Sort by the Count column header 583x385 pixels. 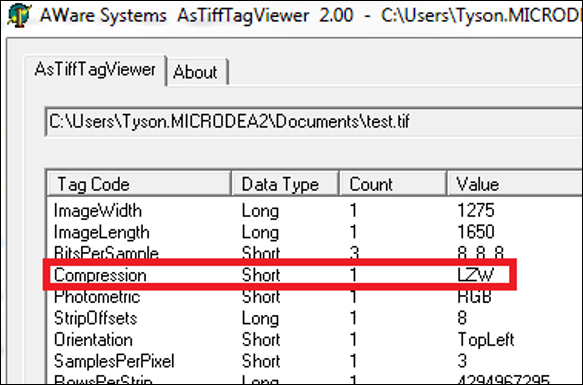click(x=393, y=184)
